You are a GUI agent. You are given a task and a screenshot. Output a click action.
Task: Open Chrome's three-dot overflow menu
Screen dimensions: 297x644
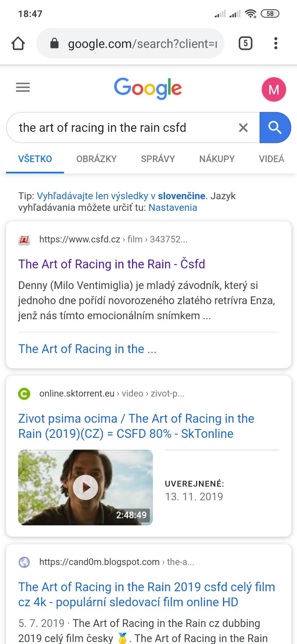pyautogui.click(x=276, y=43)
